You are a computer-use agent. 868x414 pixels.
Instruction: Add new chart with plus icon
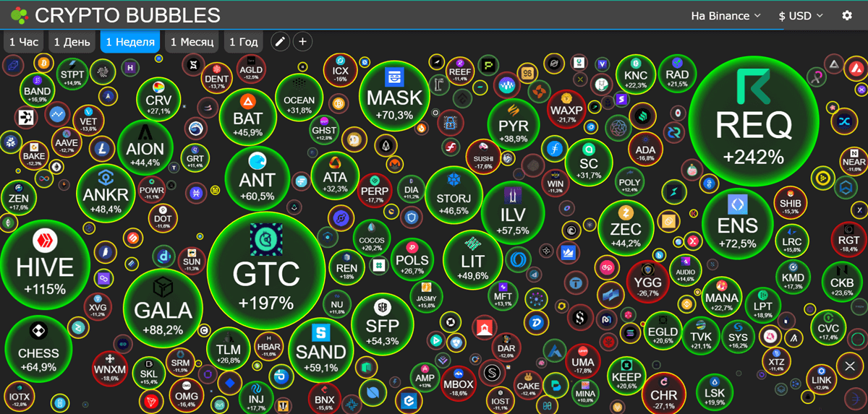tap(302, 42)
